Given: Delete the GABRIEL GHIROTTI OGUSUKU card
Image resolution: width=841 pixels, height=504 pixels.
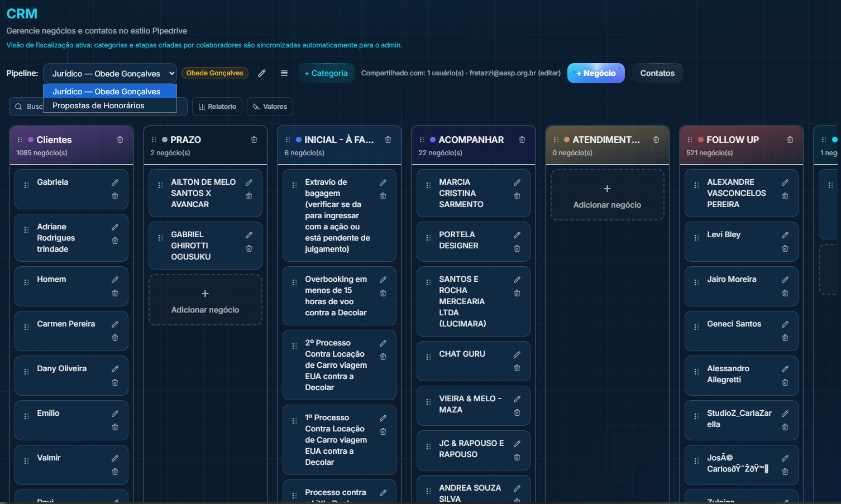Looking at the screenshot, I should [x=249, y=248].
